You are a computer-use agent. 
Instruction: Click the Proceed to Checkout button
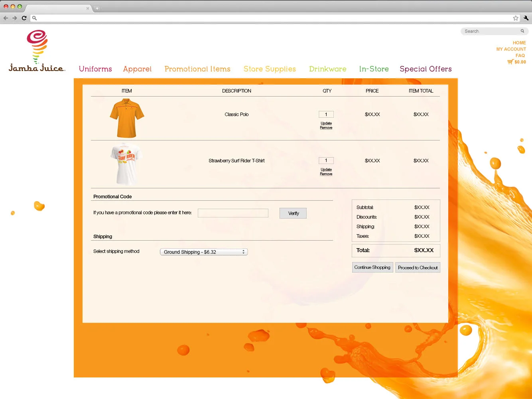pos(418,267)
